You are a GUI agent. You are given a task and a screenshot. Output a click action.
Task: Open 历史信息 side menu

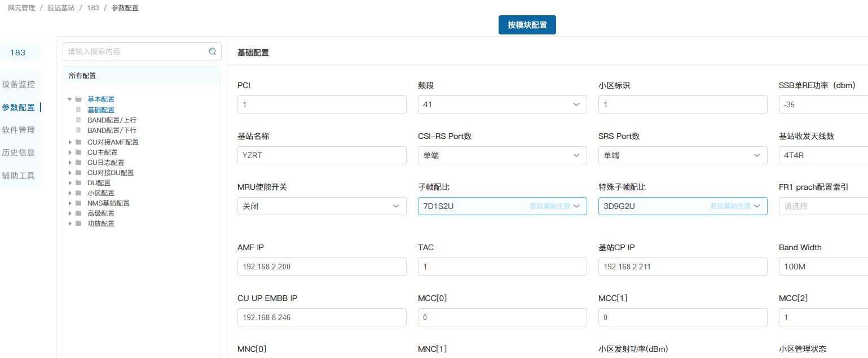[x=19, y=152]
